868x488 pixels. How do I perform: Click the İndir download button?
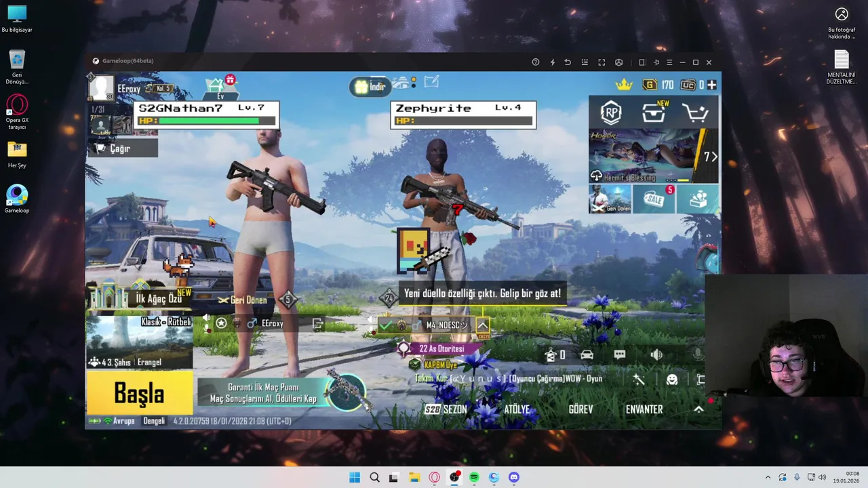pyautogui.click(x=370, y=87)
